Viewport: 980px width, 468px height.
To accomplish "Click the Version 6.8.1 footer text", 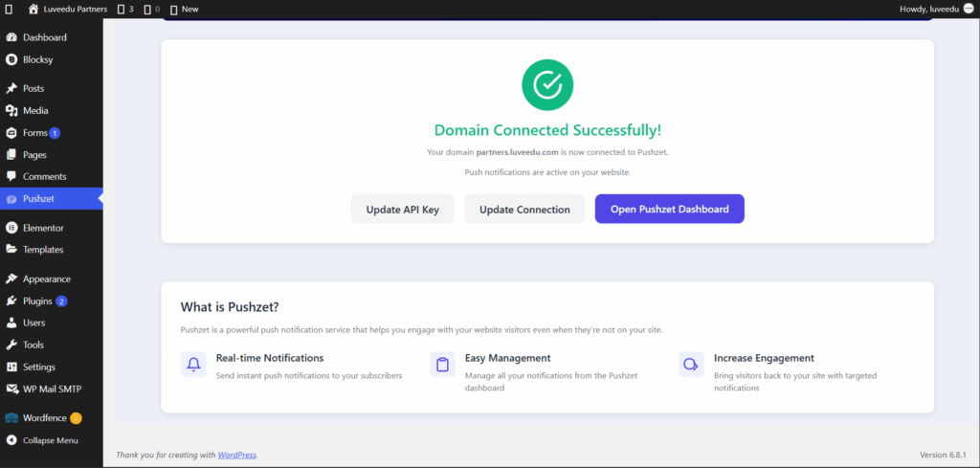I will pyautogui.click(x=943, y=455).
